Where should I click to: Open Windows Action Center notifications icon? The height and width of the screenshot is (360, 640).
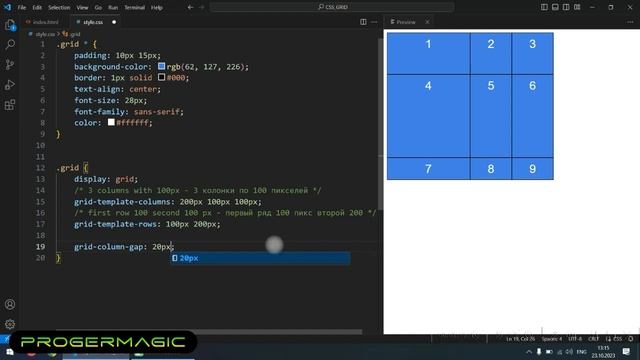(x=627, y=351)
